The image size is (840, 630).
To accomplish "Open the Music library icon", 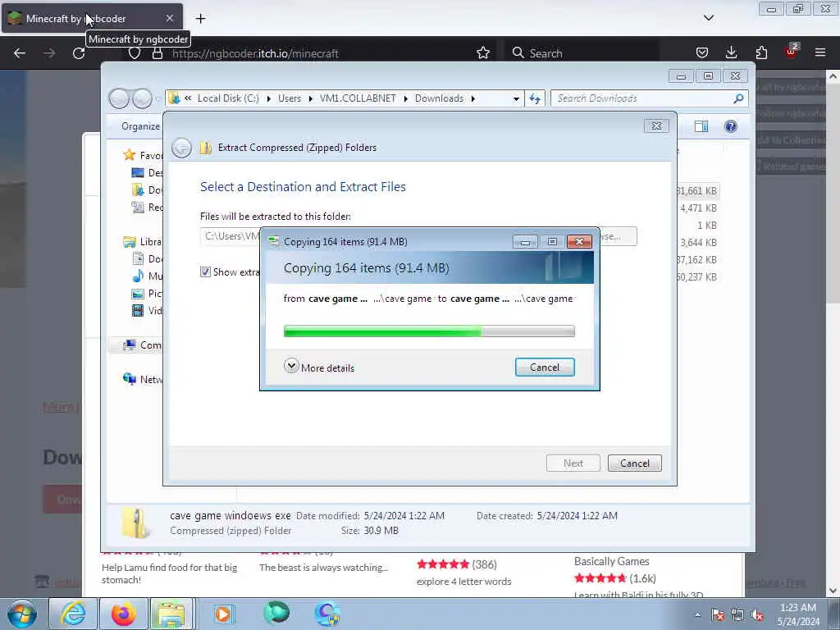I will (138, 276).
